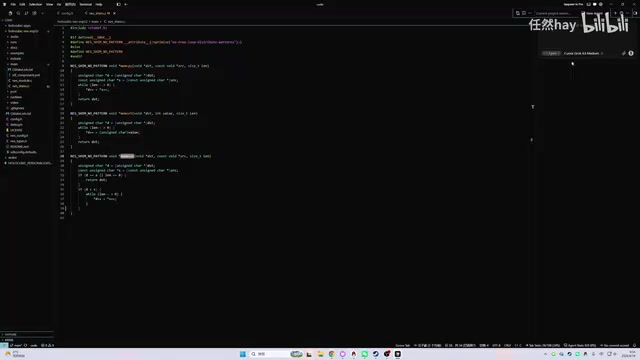Open the Source Control view icon
This screenshot has height=360, width=640.
(x=27, y=13)
